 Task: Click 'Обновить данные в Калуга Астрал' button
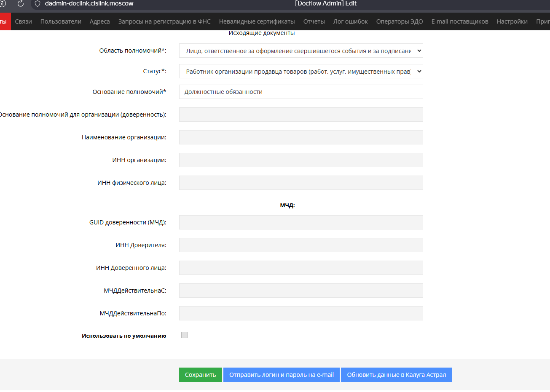point(396,375)
